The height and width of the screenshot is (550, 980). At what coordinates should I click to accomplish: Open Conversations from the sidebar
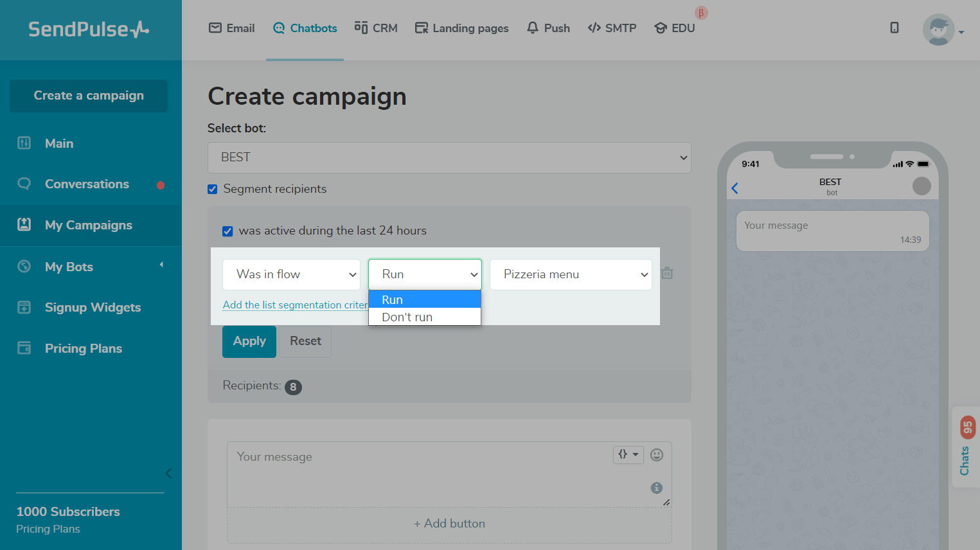(x=87, y=184)
